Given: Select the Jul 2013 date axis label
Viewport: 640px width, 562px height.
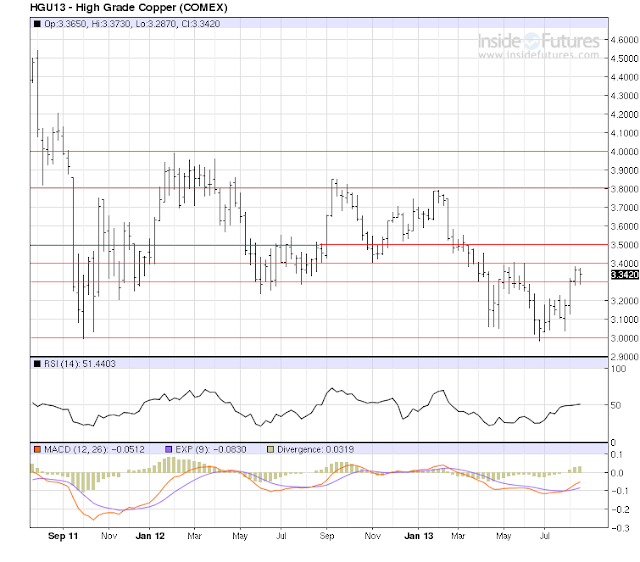Looking at the screenshot, I should (545, 536).
